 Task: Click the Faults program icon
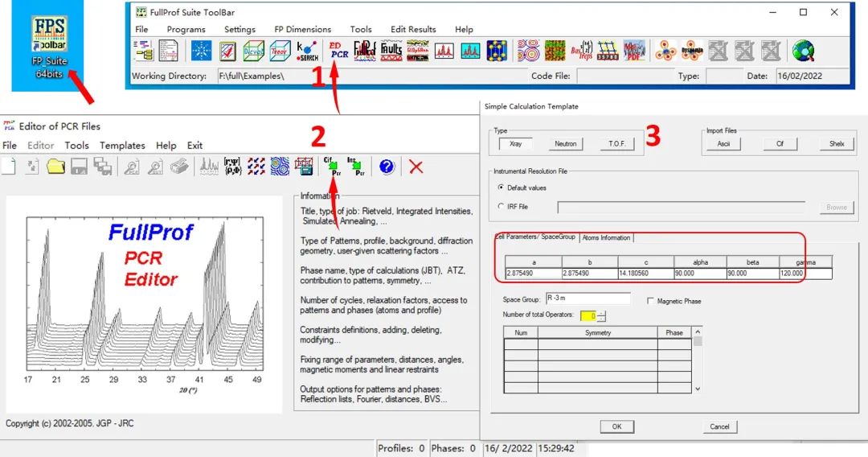click(x=391, y=51)
